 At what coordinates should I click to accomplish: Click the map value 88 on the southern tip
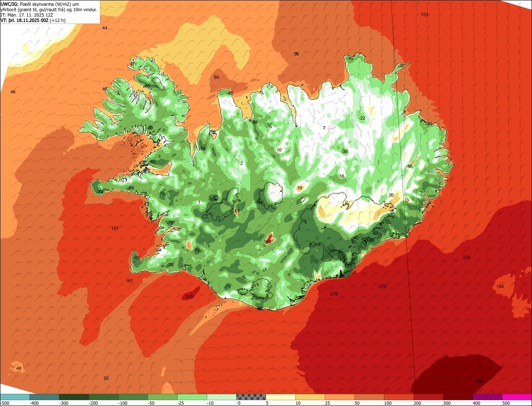click(260, 309)
